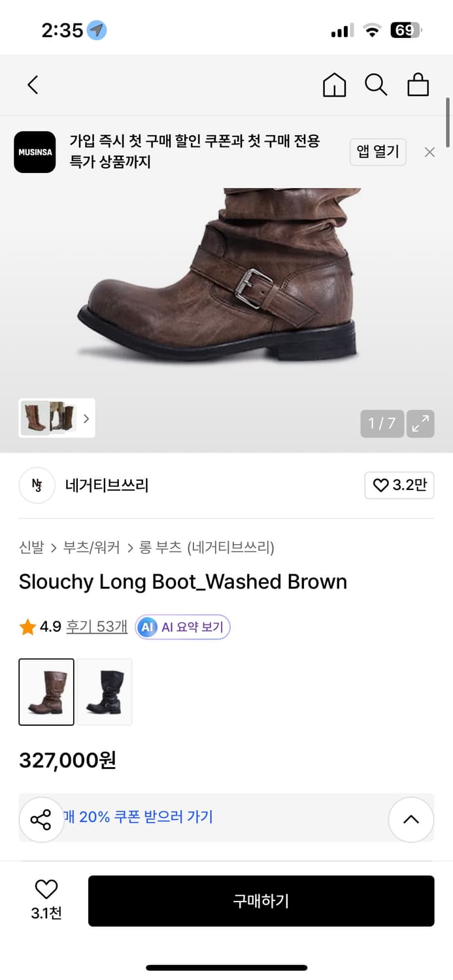
Task: Select the black colorway option
Action: tap(105, 691)
